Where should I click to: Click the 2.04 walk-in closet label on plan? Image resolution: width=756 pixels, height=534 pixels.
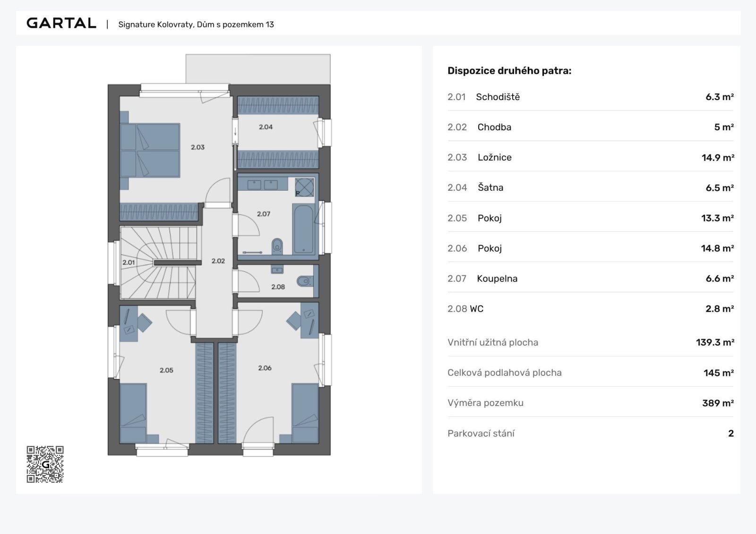point(266,127)
